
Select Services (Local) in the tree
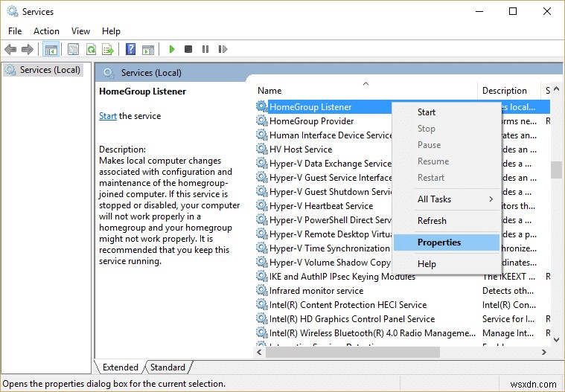[50, 70]
